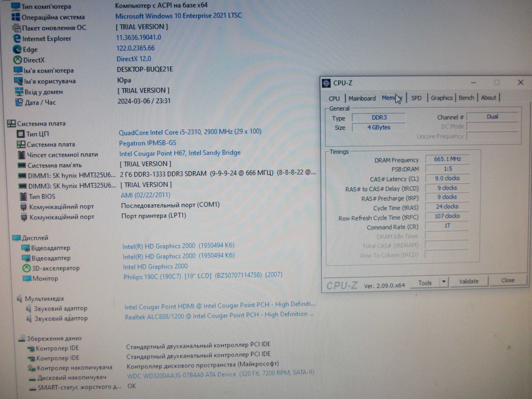
Task: Click the Validate button
Action: point(469,281)
